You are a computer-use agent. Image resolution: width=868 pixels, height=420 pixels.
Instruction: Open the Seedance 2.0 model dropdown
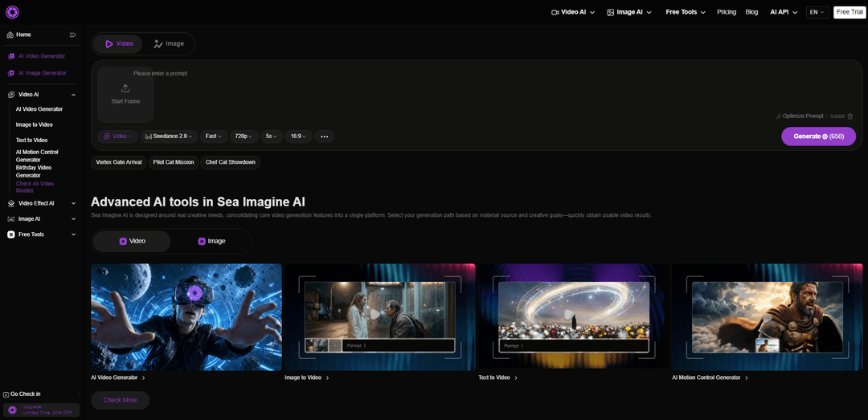tap(169, 137)
